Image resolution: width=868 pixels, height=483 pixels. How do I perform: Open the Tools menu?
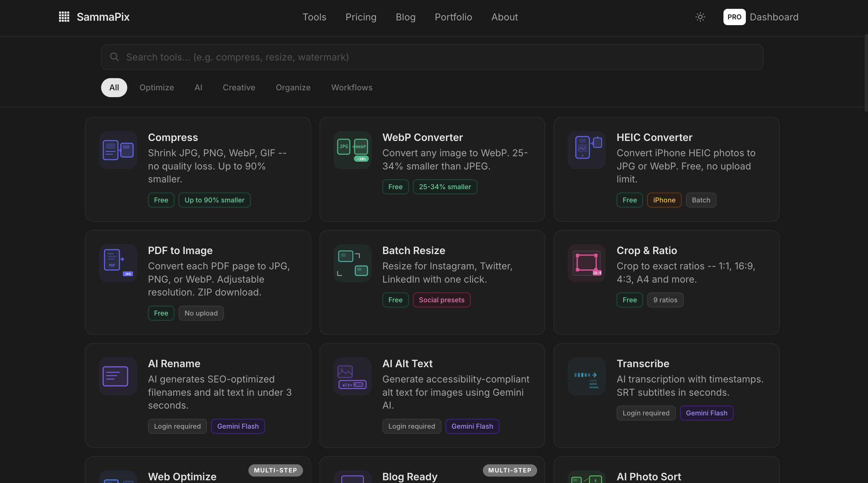coord(314,17)
